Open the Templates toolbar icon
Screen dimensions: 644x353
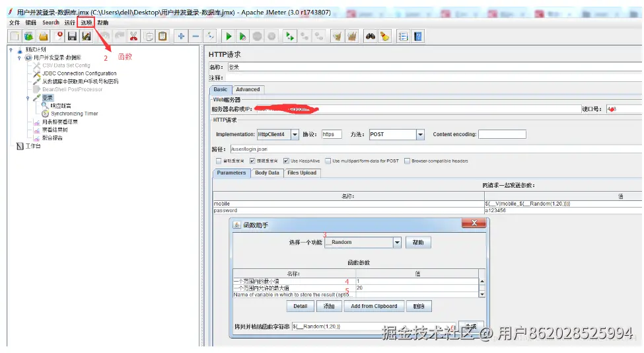pyautogui.click(x=29, y=36)
